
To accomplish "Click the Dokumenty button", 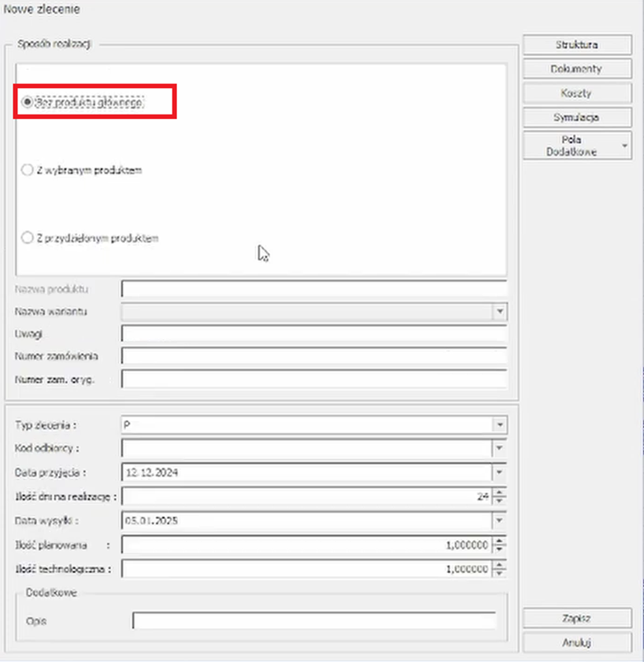I will click(577, 69).
